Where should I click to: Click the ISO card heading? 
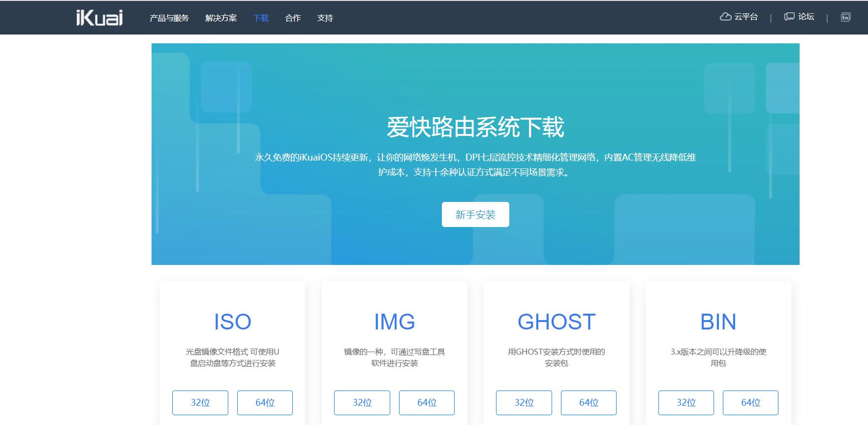233,322
